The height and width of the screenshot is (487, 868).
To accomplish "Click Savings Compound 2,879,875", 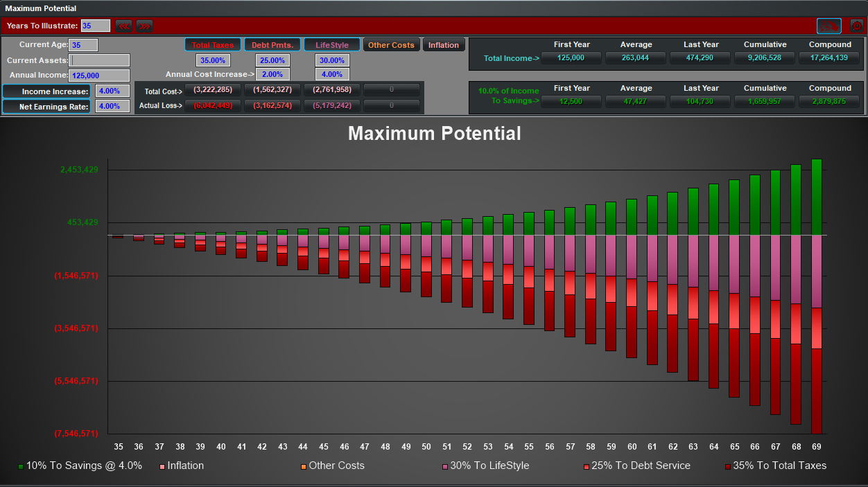I will [830, 101].
